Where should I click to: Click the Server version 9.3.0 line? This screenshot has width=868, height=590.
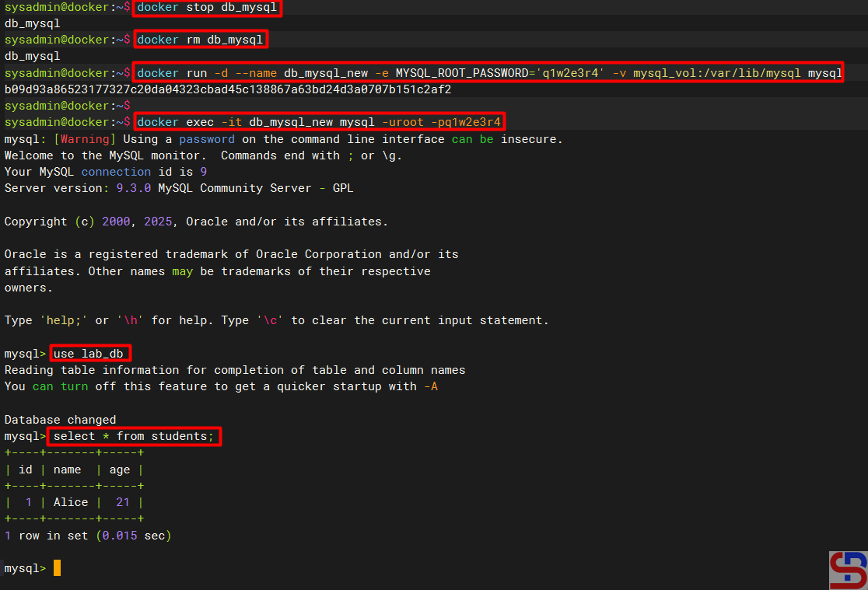pyautogui.click(x=179, y=188)
